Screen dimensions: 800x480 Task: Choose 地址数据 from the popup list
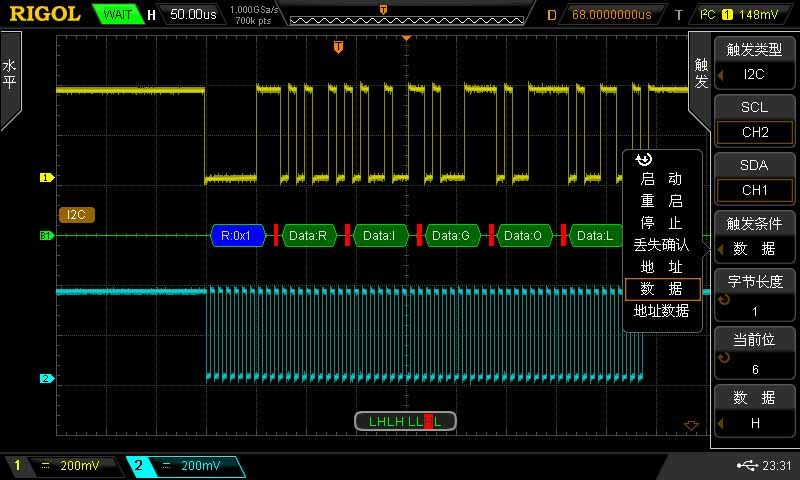click(661, 311)
